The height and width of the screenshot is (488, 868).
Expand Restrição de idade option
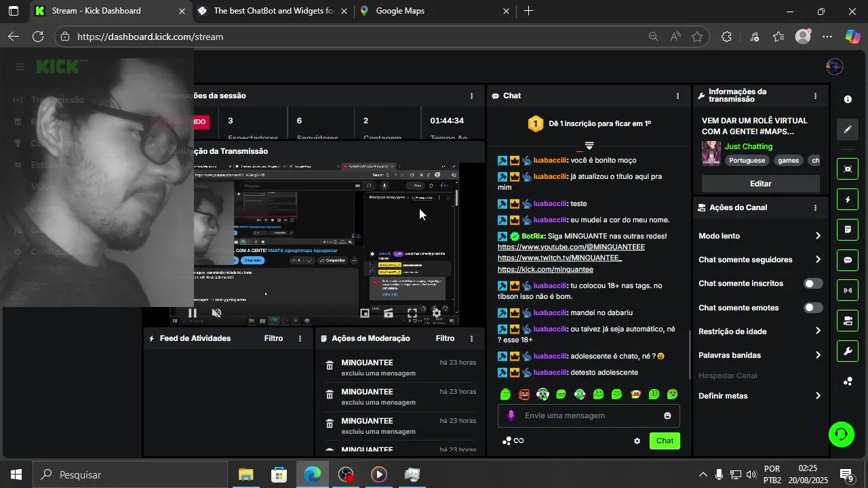(x=760, y=331)
